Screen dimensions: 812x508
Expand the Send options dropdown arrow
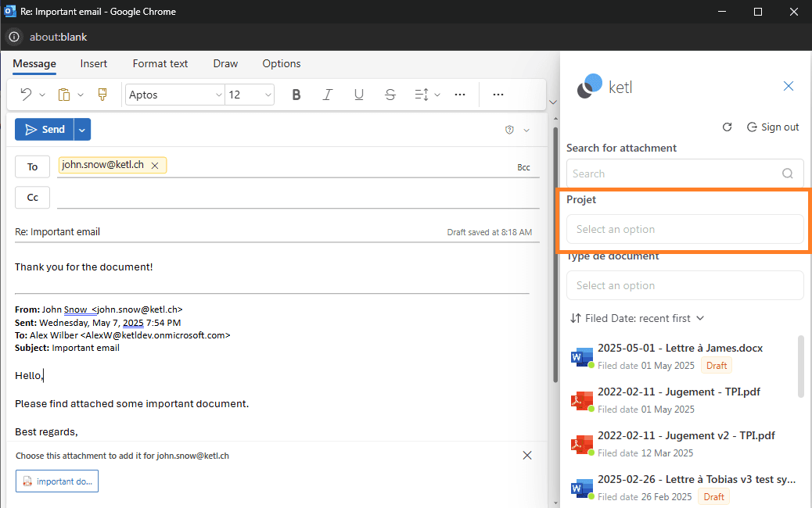point(83,130)
